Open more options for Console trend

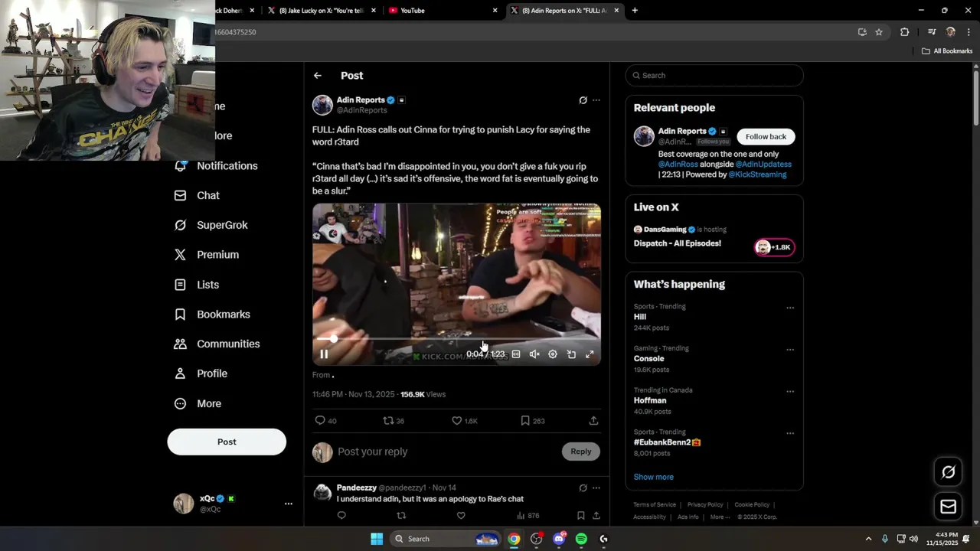[790, 350]
